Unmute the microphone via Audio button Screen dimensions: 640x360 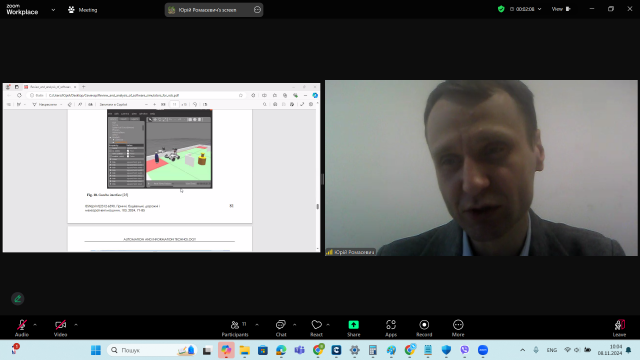coord(22,328)
